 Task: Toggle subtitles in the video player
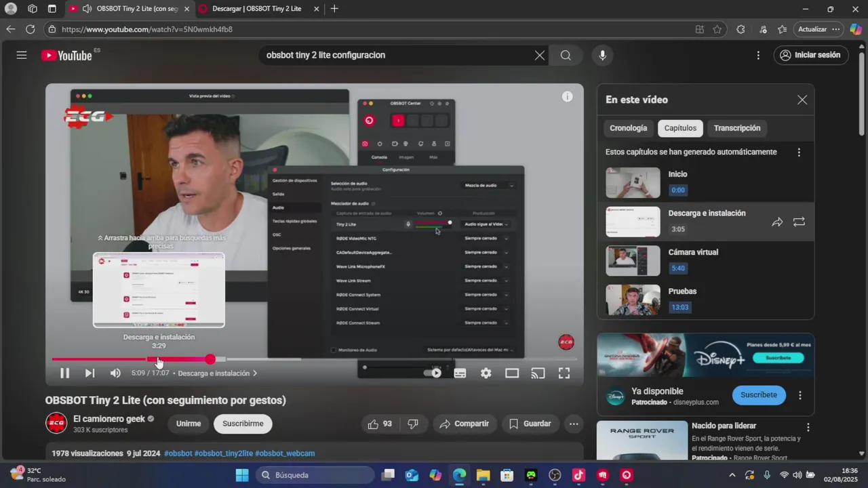coord(460,373)
